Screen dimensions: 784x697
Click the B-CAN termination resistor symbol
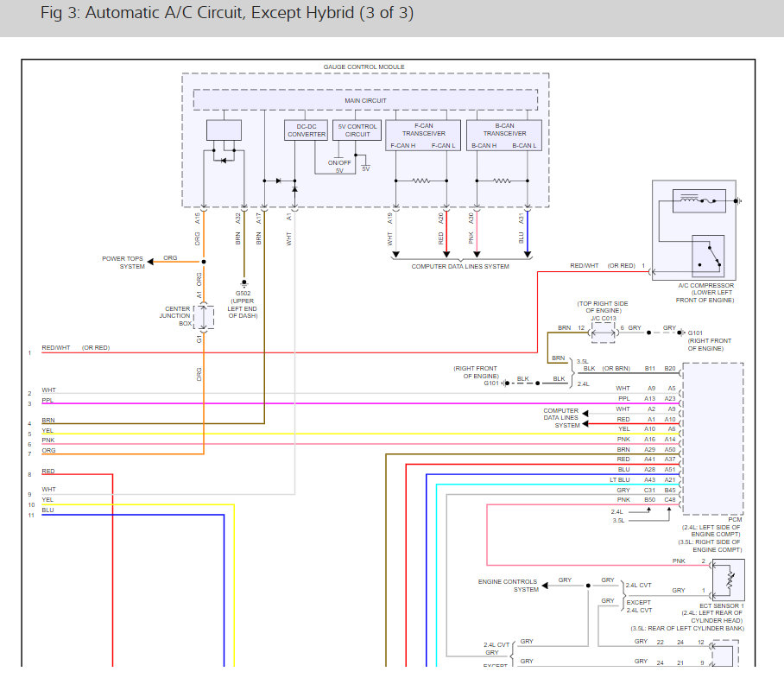pos(502,181)
